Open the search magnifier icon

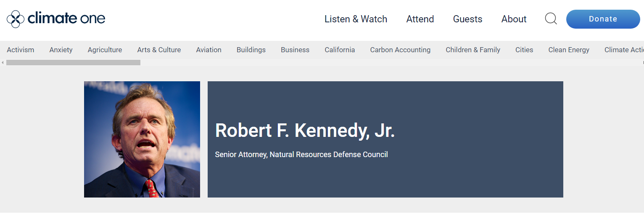pyautogui.click(x=551, y=19)
